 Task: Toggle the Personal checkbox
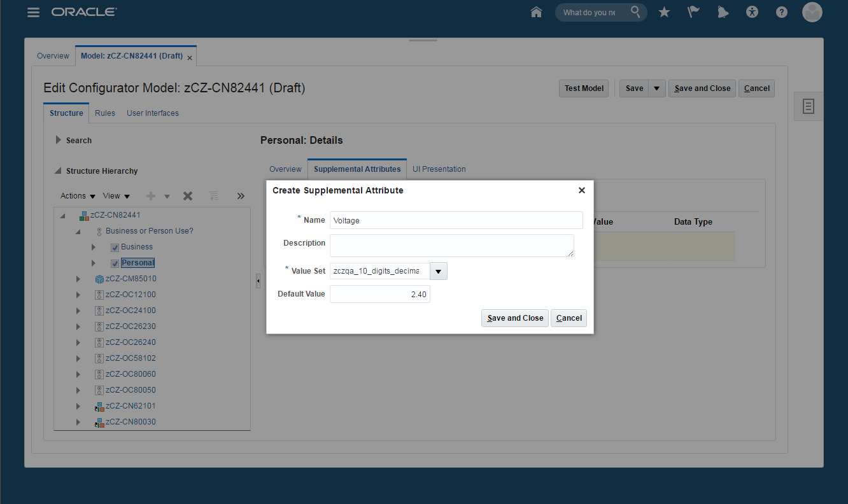pos(115,263)
